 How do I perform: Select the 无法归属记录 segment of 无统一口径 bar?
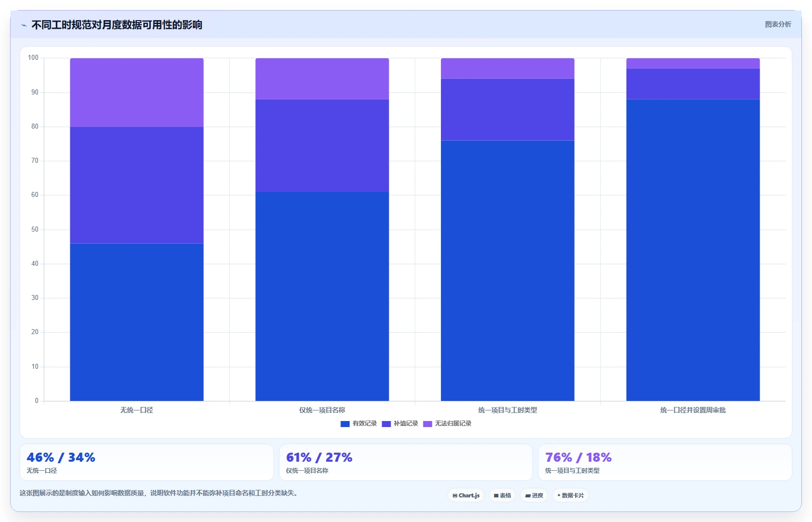pos(137,92)
